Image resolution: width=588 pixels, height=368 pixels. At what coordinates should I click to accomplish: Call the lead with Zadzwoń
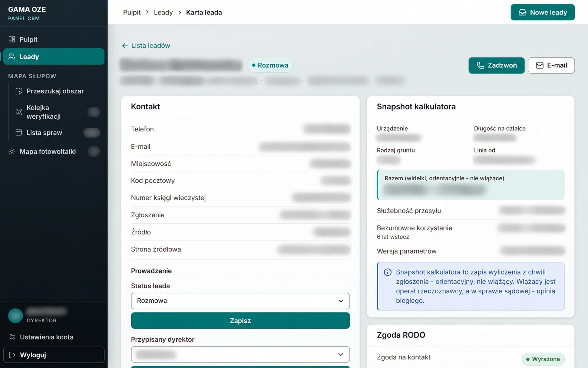tap(496, 65)
